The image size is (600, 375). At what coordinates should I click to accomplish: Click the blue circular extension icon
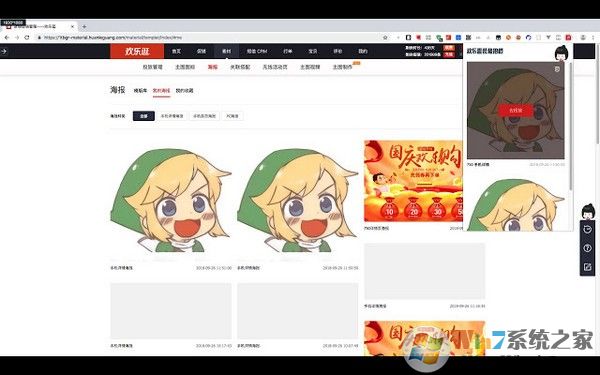(x=528, y=38)
